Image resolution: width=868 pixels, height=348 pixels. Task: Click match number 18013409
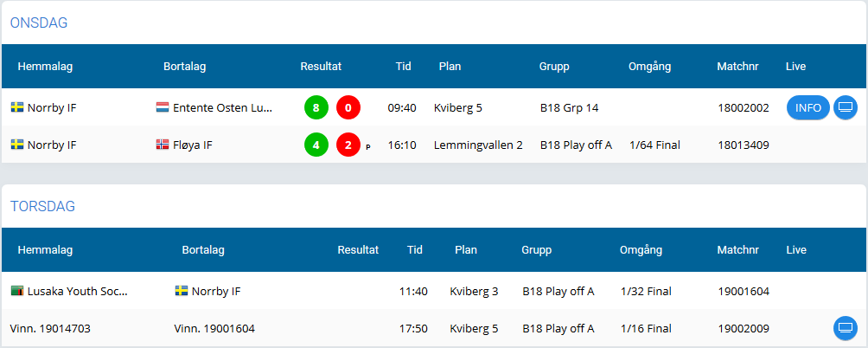[744, 145]
